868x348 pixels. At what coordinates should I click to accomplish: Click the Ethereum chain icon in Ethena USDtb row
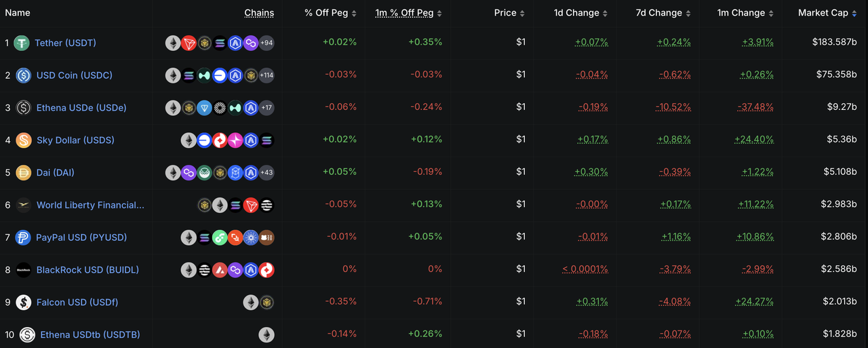(x=267, y=334)
